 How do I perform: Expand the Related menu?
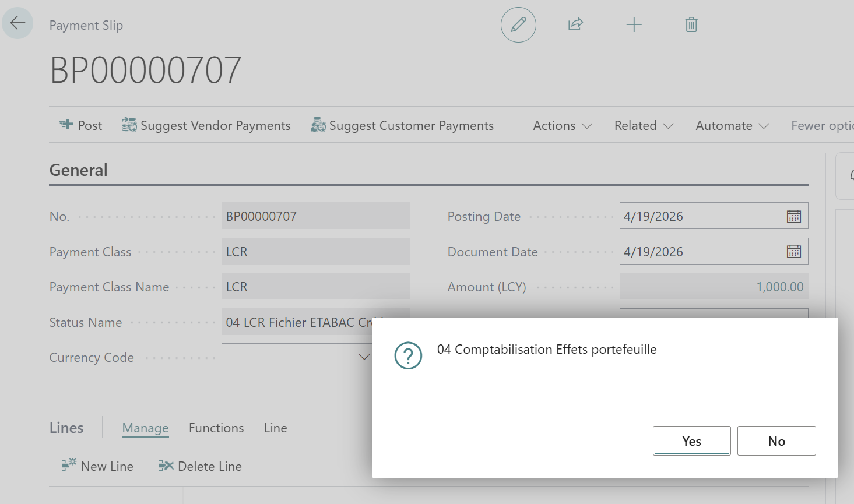tap(644, 125)
